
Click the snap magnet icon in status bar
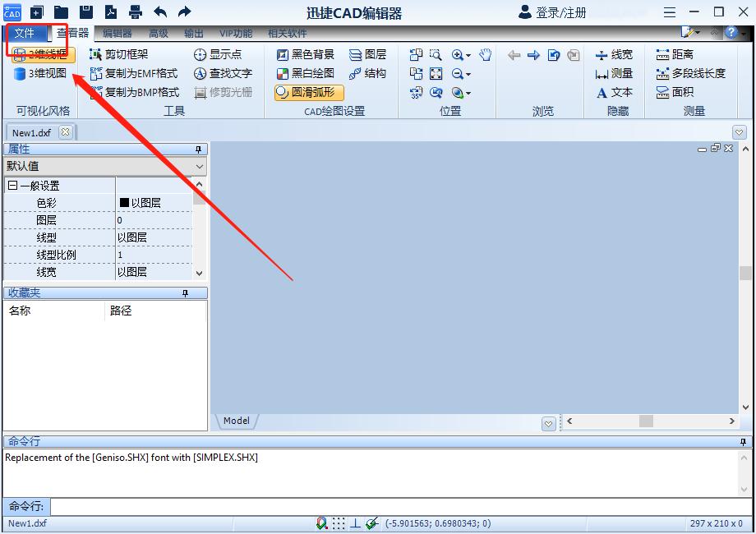pyautogui.click(x=321, y=523)
